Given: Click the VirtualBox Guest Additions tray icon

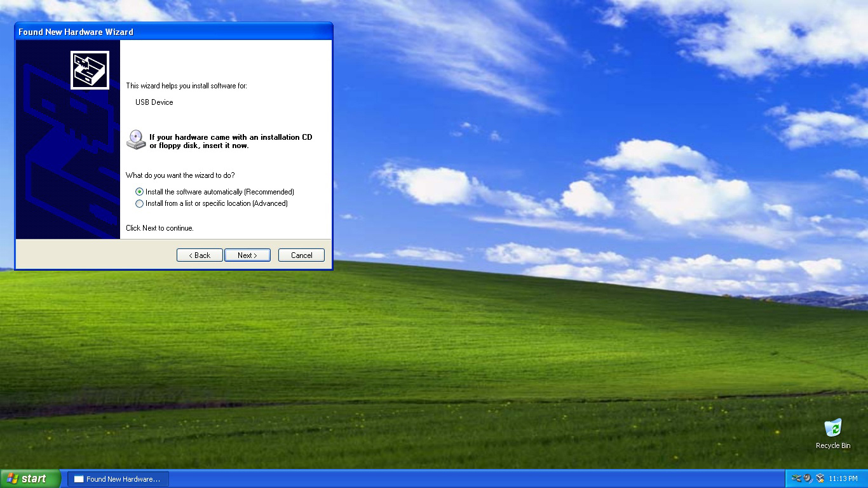Looking at the screenshot, I should click(x=820, y=478).
